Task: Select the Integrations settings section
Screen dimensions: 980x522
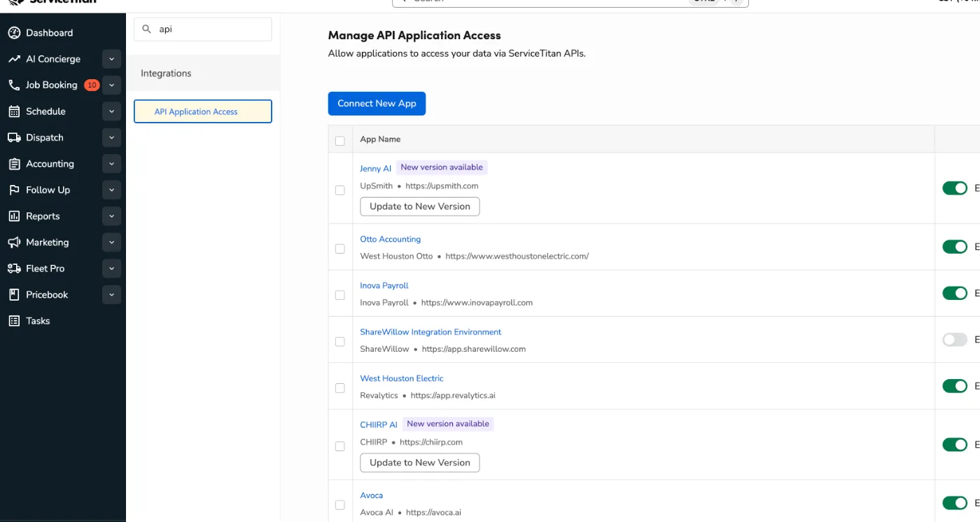Action: (x=203, y=73)
